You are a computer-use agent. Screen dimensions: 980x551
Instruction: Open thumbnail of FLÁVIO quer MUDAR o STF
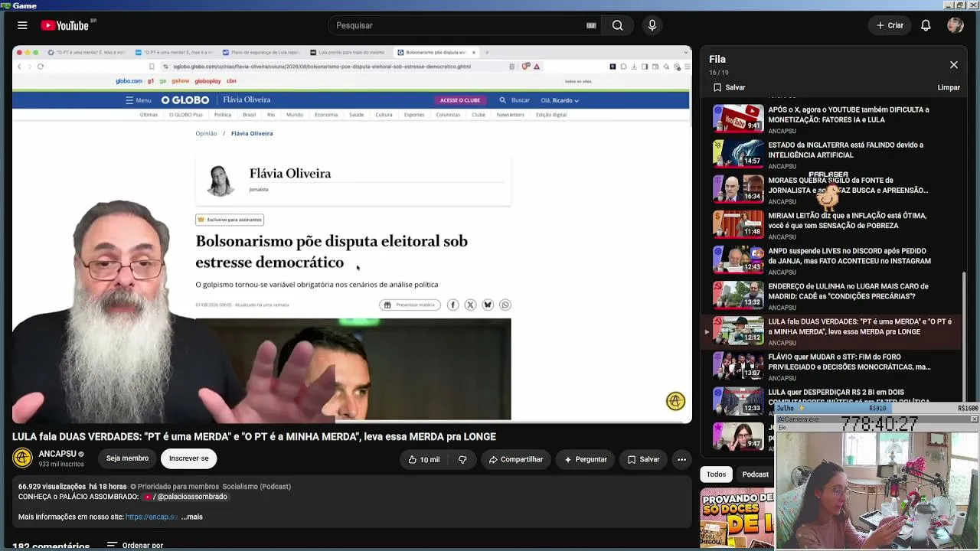[738, 366]
